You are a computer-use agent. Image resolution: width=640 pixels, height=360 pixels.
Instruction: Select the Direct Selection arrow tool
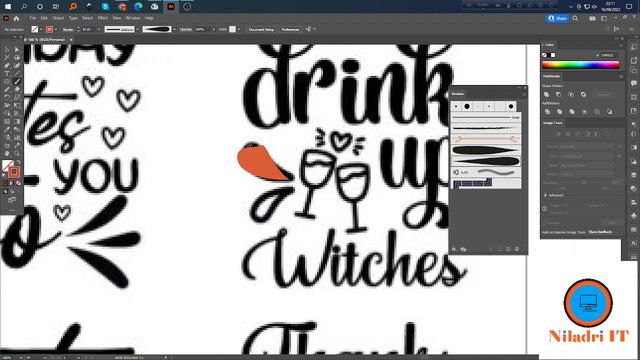click(17, 49)
